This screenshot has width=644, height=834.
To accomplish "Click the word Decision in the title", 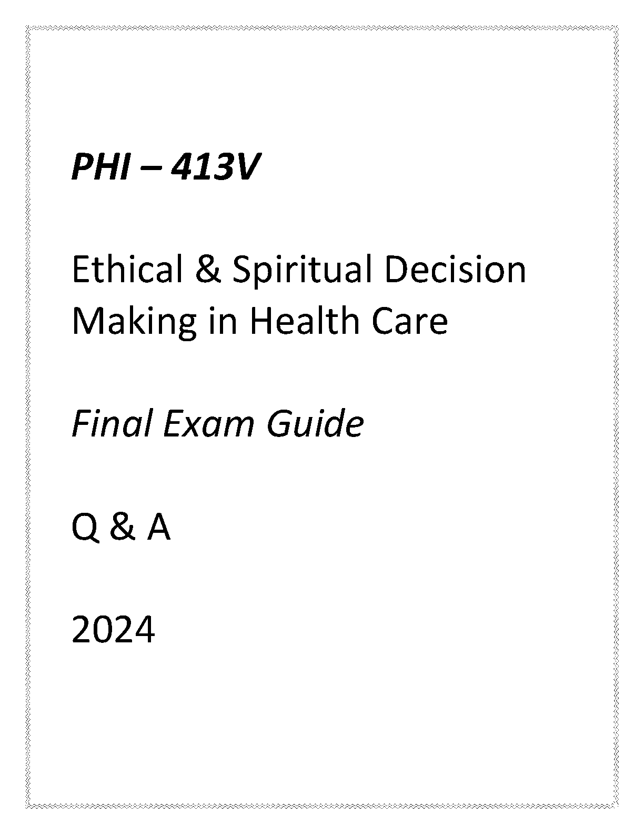I will pyautogui.click(x=455, y=270).
